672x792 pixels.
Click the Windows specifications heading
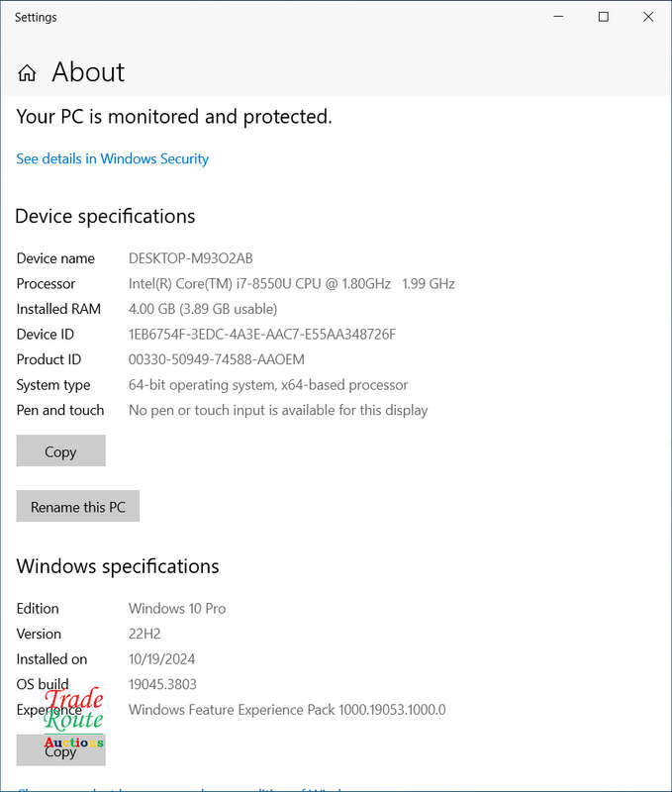pos(118,566)
